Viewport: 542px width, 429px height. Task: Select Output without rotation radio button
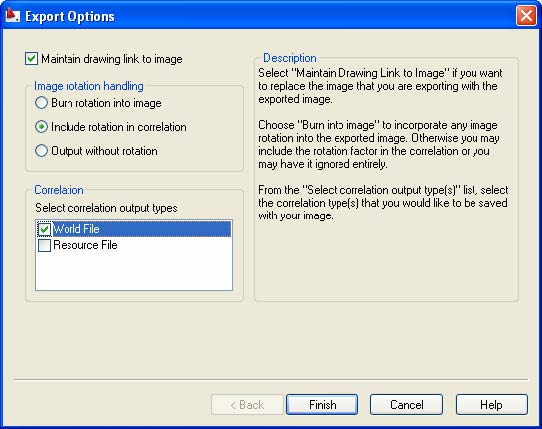[x=41, y=151]
